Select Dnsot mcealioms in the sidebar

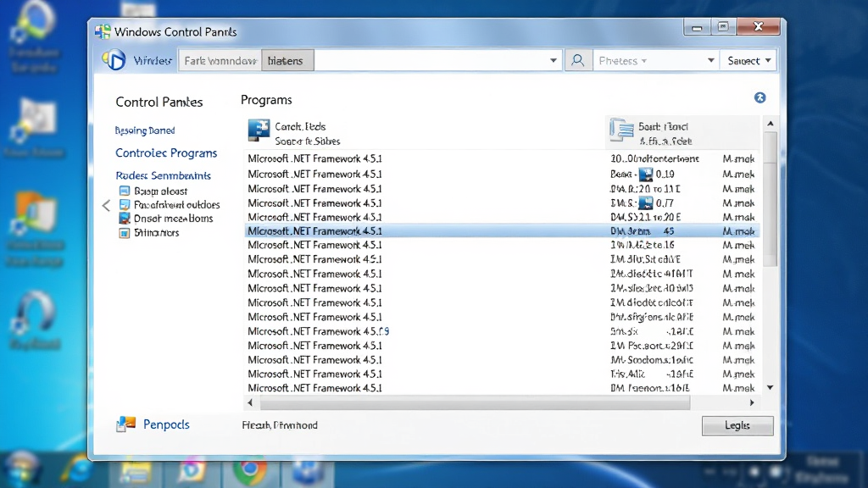[173, 219]
